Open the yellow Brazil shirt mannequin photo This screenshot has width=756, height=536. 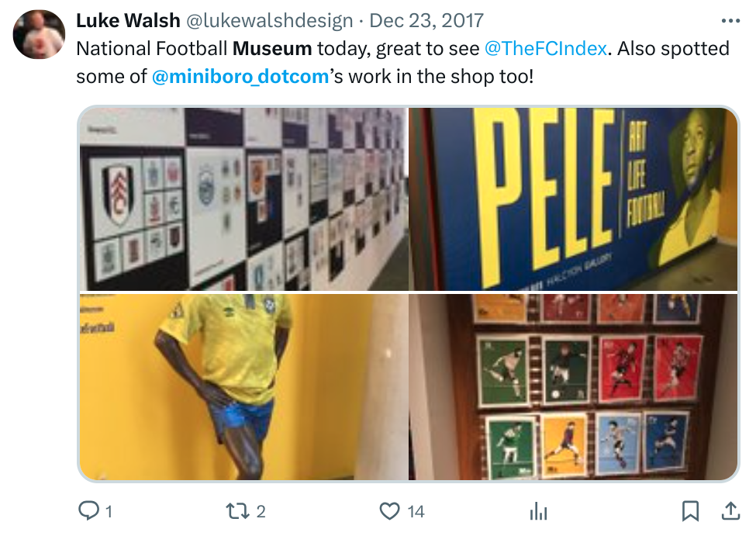click(x=243, y=387)
